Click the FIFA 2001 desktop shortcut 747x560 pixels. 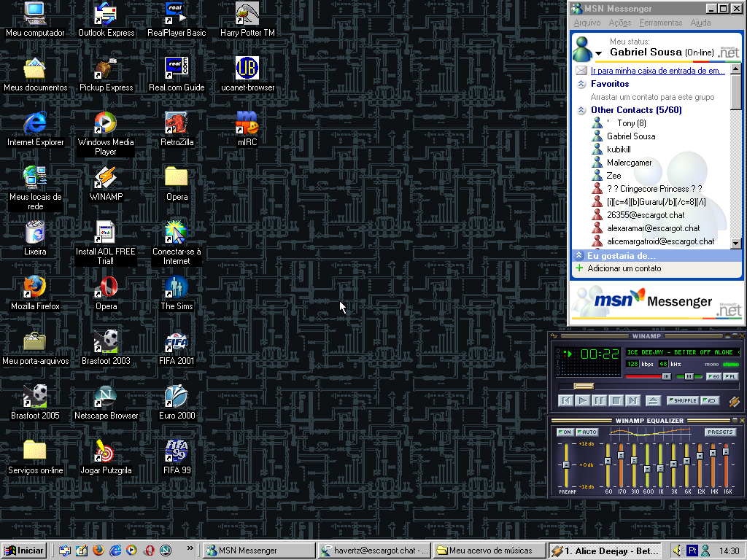tap(177, 348)
